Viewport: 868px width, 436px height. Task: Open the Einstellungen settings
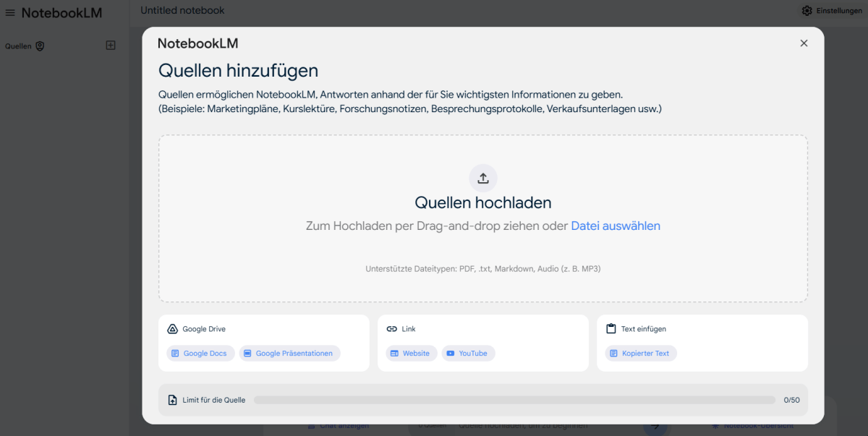tap(830, 10)
